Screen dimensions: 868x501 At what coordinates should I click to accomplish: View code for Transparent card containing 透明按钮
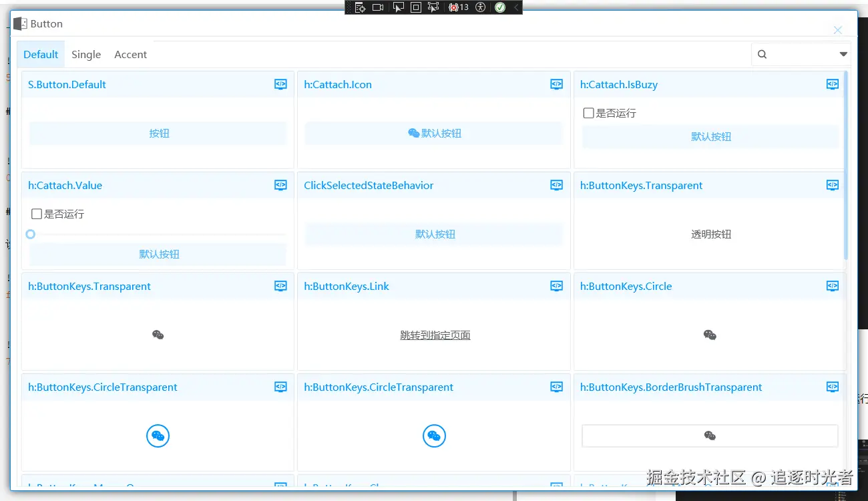pyautogui.click(x=832, y=185)
